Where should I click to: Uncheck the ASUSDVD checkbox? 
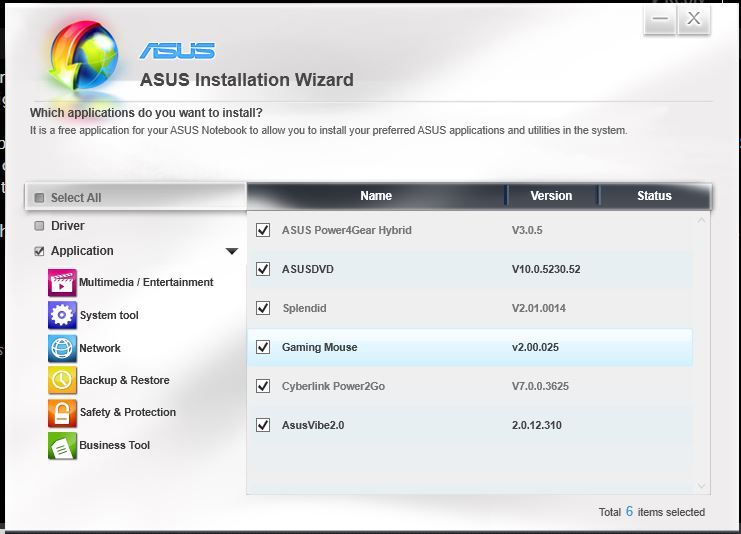(x=263, y=269)
